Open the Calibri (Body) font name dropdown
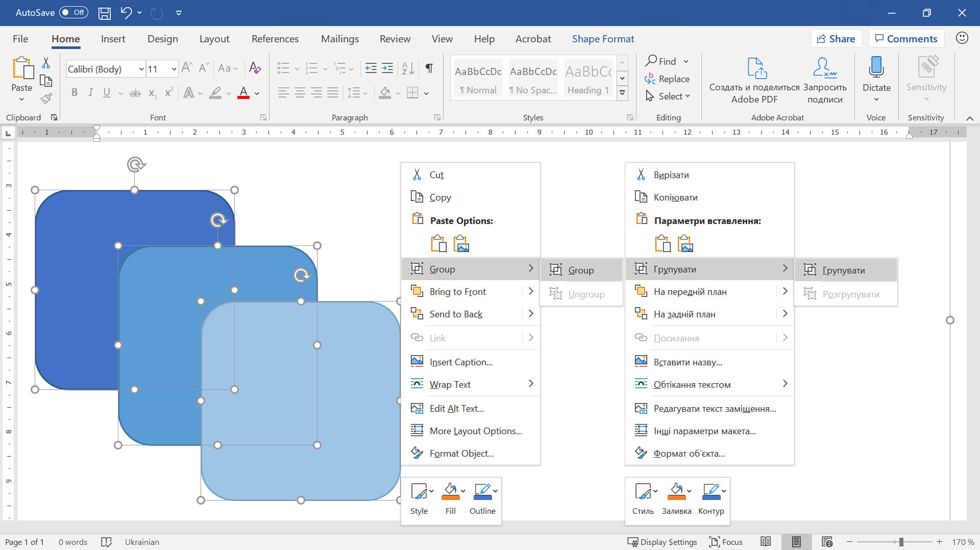Screen dimensions: 980x550 [x=141, y=69]
